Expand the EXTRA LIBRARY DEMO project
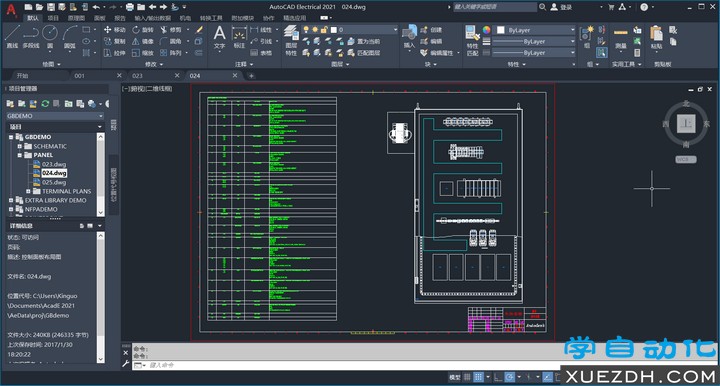 pos(11,200)
